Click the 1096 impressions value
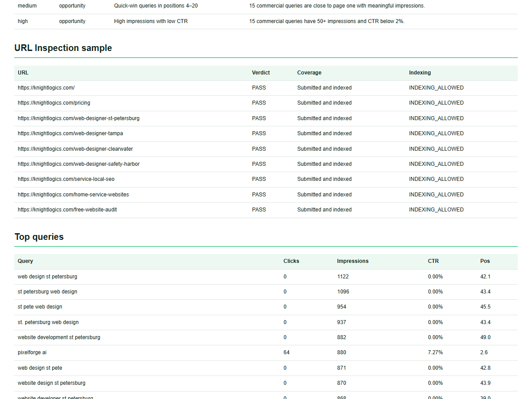Viewport: 532px width, 399px height. pos(343,292)
